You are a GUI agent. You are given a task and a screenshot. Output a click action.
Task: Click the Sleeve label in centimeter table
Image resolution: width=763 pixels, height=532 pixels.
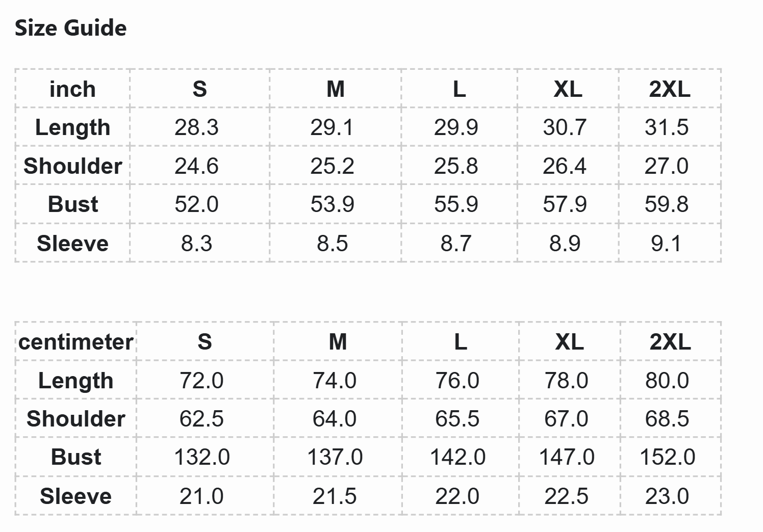click(75, 496)
